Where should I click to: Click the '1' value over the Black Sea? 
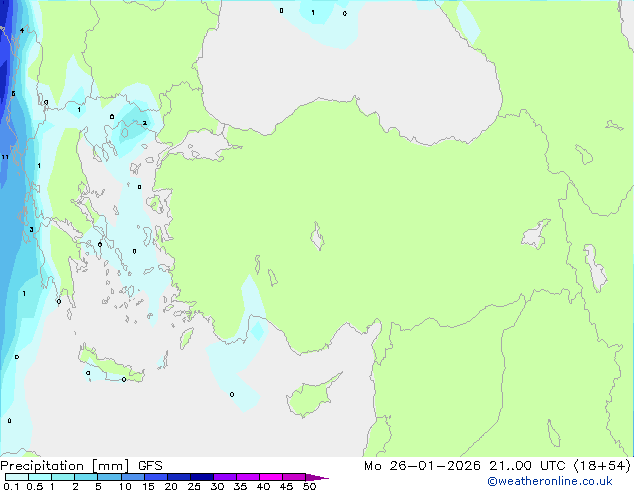point(313,13)
